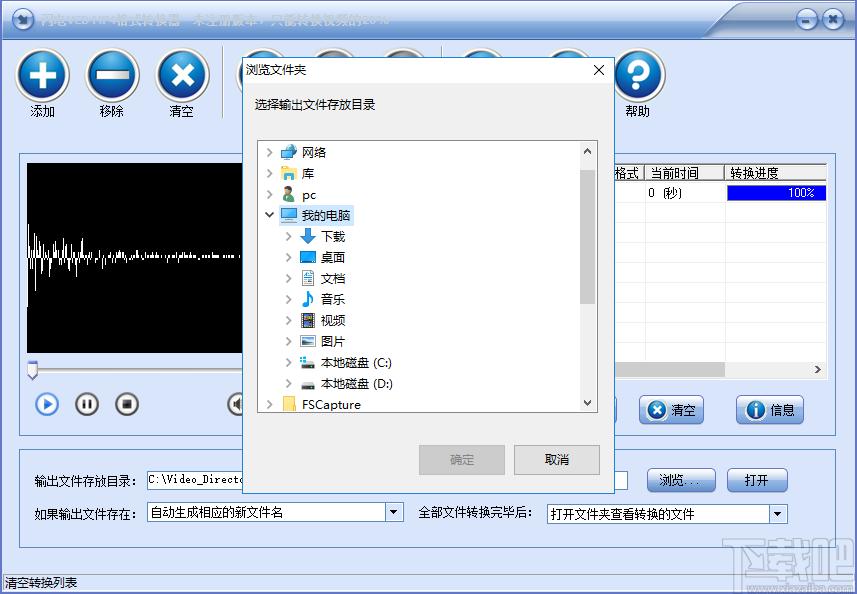
Task: Select the 图片 pictures folder
Action: coord(332,342)
